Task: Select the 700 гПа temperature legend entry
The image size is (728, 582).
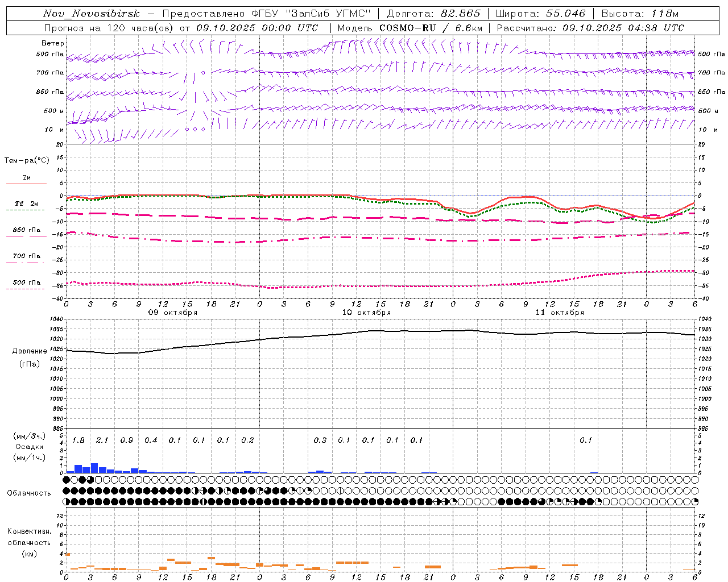Action: point(27,256)
